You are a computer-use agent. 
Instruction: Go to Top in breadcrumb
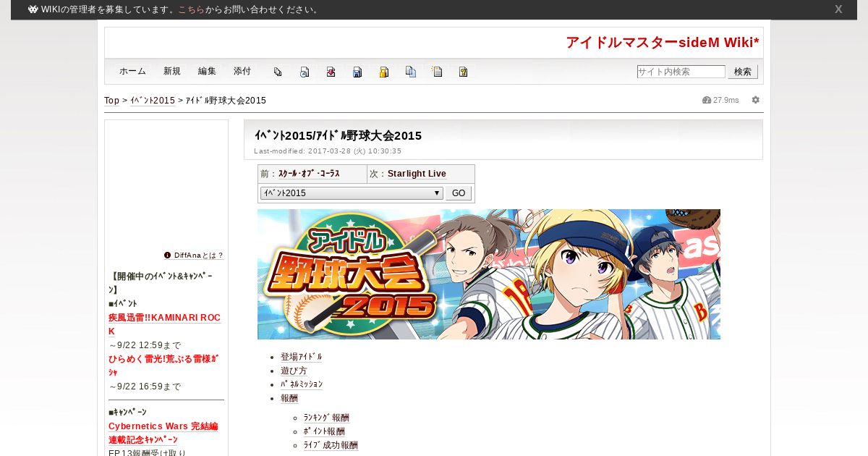pyautogui.click(x=111, y=101)
